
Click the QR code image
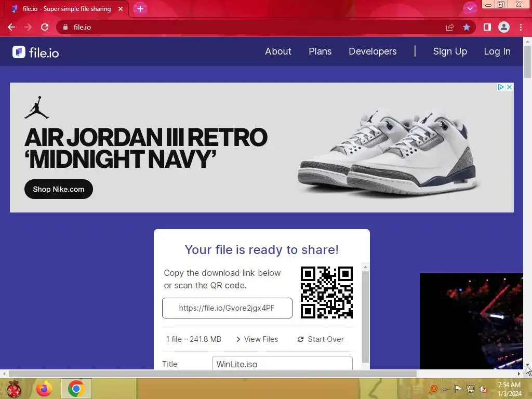(326, 292)
